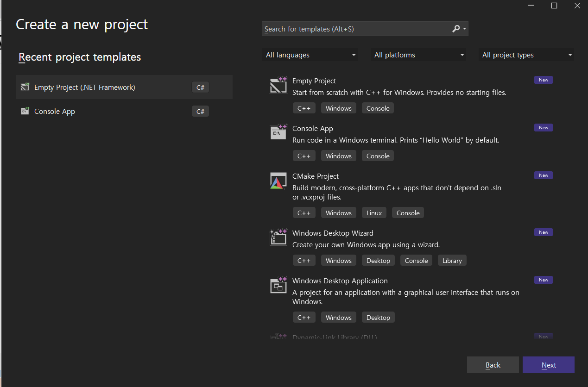
Task: Open the All platforms dropdown
Action: point(418,55)
